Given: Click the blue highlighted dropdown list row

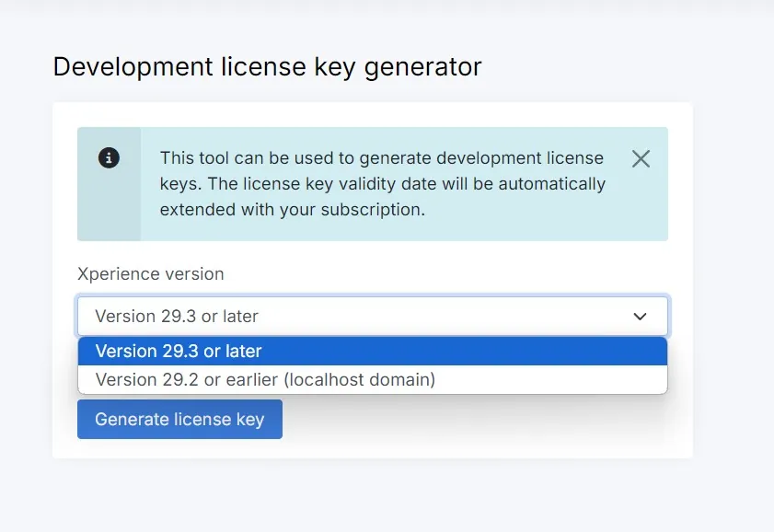Looking at the screenshot, I should point(373,351).
